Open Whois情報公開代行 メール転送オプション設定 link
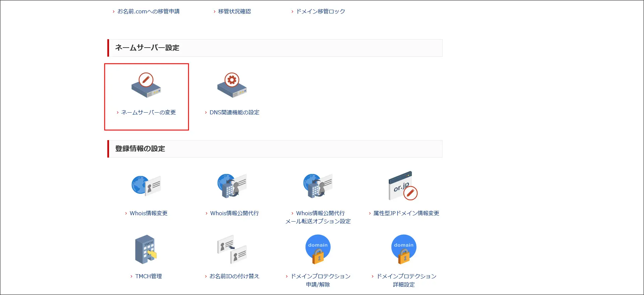Screen dimensions: 644x295 [x=318, y=217]
